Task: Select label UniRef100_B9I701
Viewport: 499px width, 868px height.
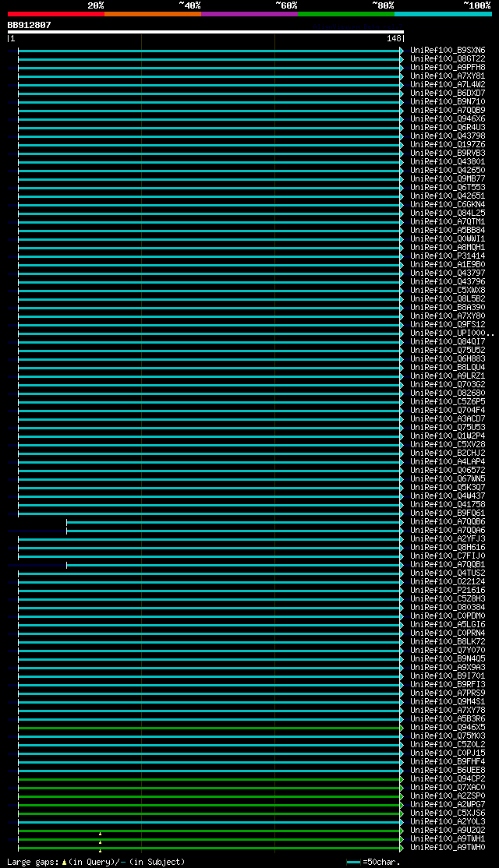Action: pyautogui.click(x=448, y=676)
